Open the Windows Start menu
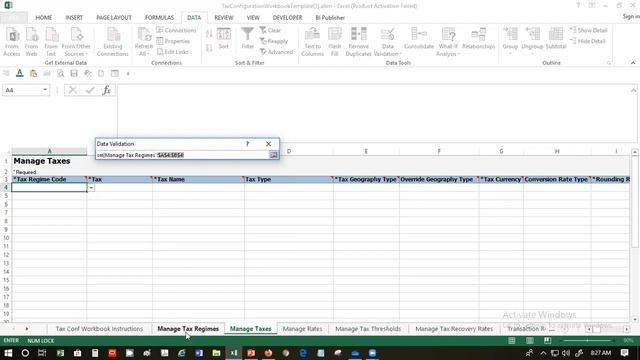640x360 pixels. pos(8,353)
